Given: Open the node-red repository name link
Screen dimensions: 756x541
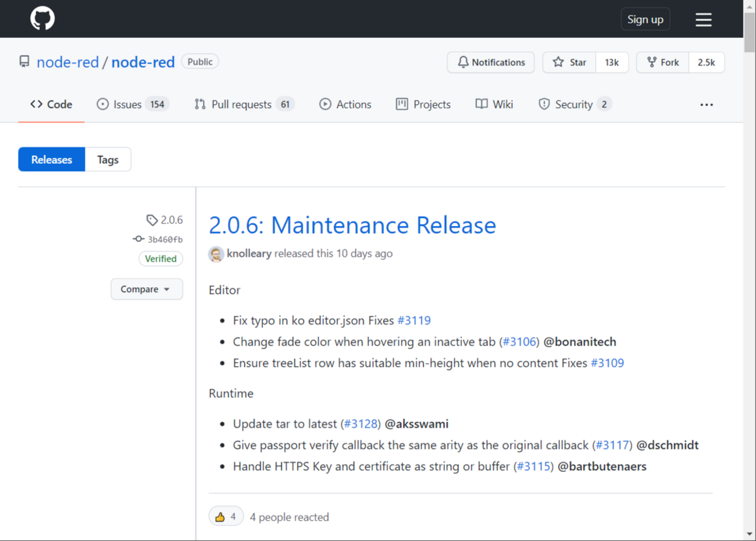Looking at the screenshot, I should pos(143,62).
